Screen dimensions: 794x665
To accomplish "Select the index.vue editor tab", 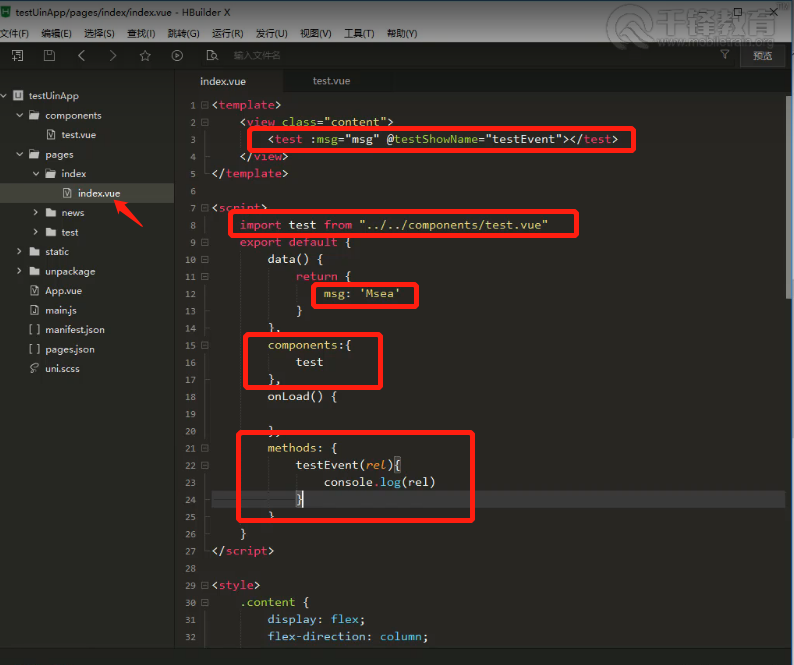I will pyautogui.click(x=223, y=81).
